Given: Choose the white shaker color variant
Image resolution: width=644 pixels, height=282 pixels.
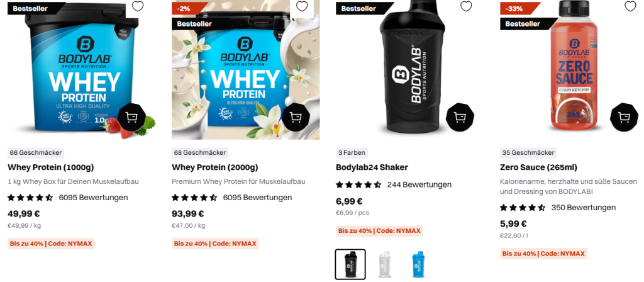Looking at the screenshot, I should [x=384, y=264].
